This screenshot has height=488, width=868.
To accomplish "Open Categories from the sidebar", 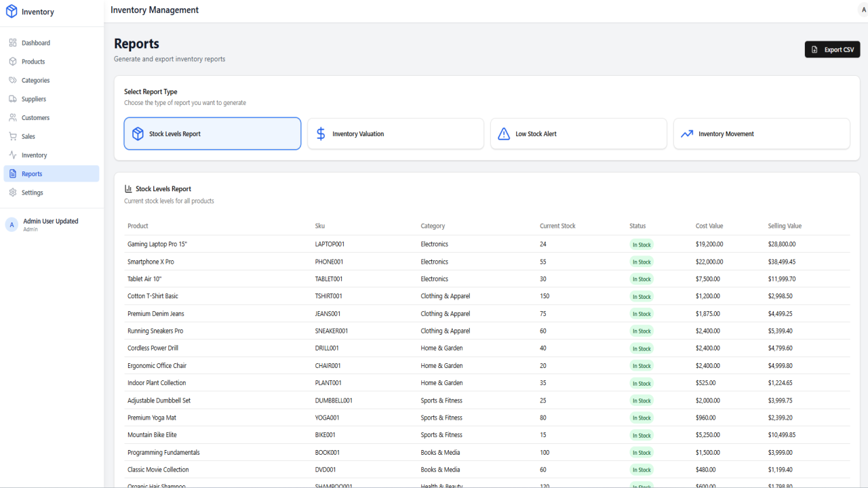I will click(x=52, y=80).
